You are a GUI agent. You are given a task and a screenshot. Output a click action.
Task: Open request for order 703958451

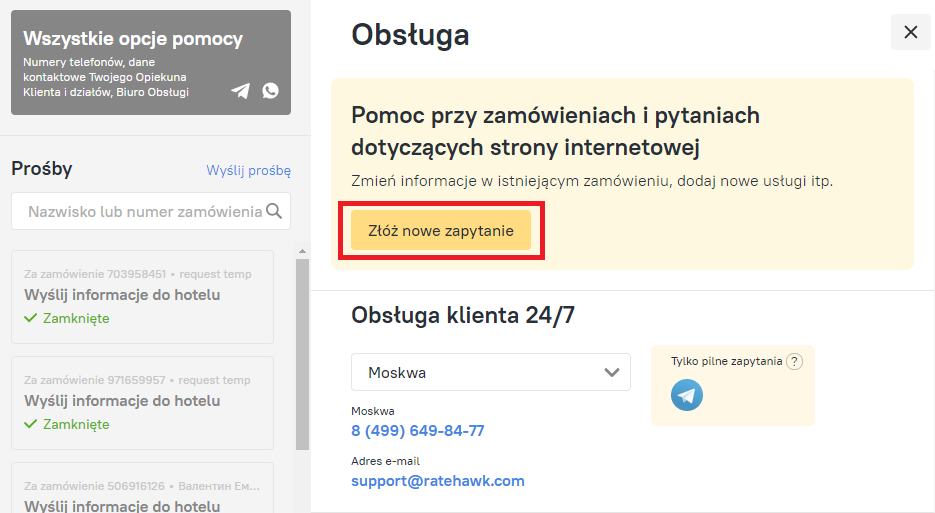coord(142,296)
